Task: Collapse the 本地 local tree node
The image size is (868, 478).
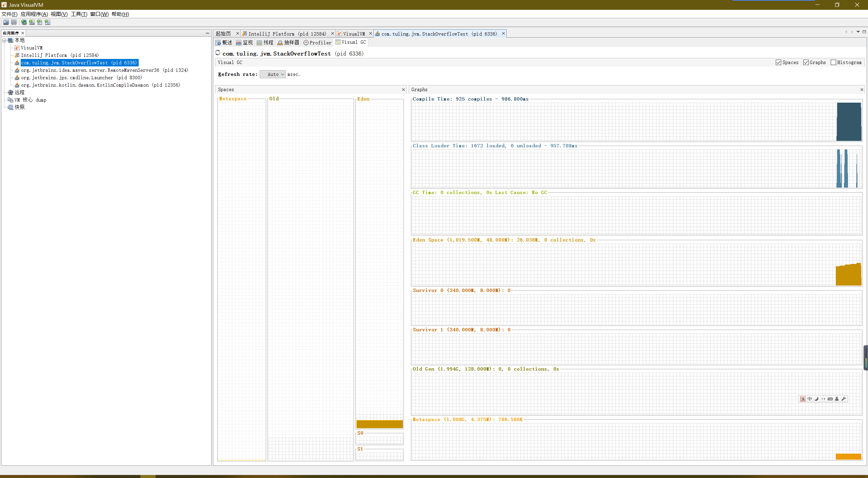Action: point(4,40)
